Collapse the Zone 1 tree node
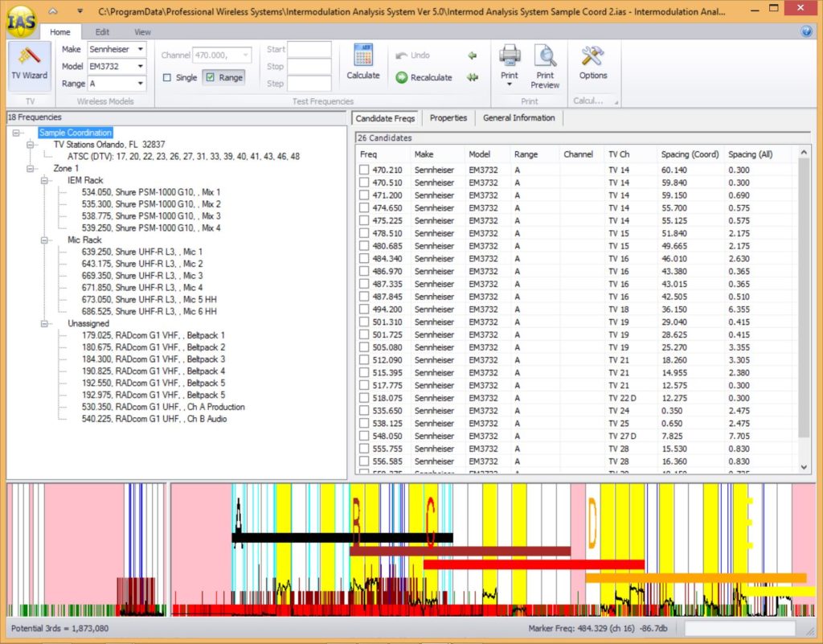This screenshot has width=823, height=644. (31, 169)
